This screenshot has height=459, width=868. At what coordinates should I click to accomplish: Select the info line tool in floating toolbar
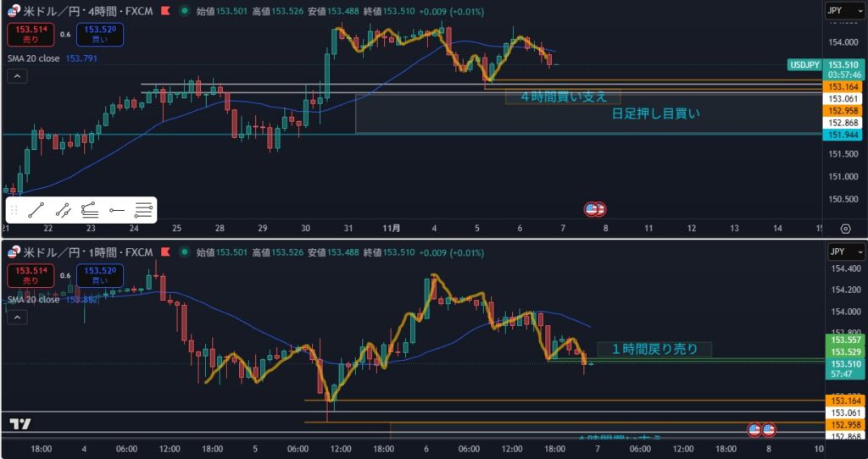click(x=62, y=209)
